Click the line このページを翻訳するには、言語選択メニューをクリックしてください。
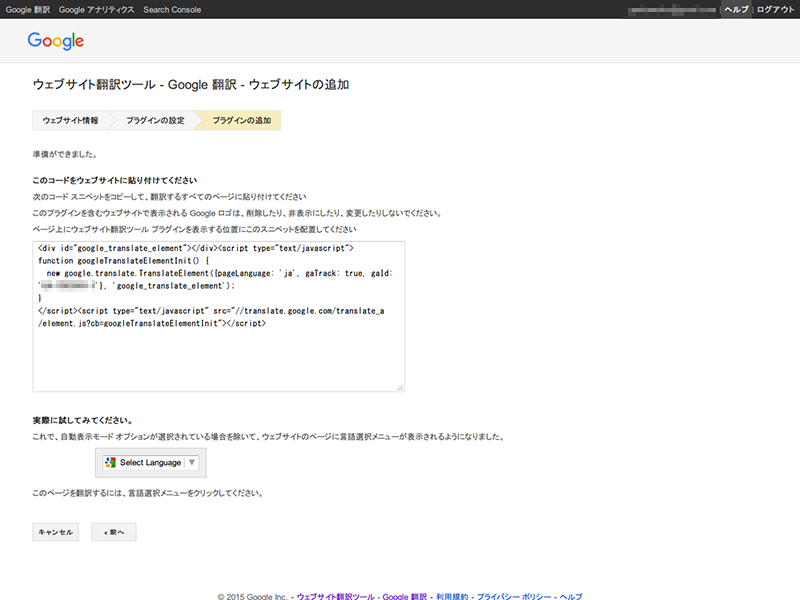Screen dimensions: 800x600 coord(147,493)
